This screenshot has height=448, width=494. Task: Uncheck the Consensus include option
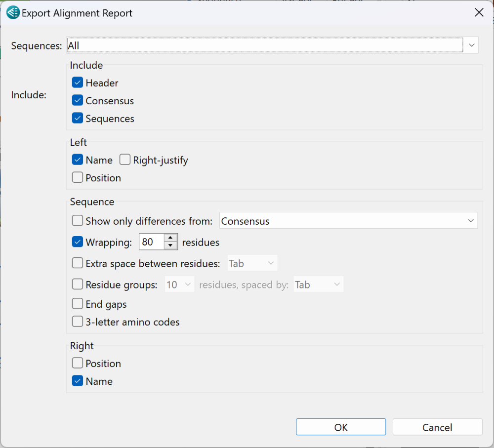point(77,100)
